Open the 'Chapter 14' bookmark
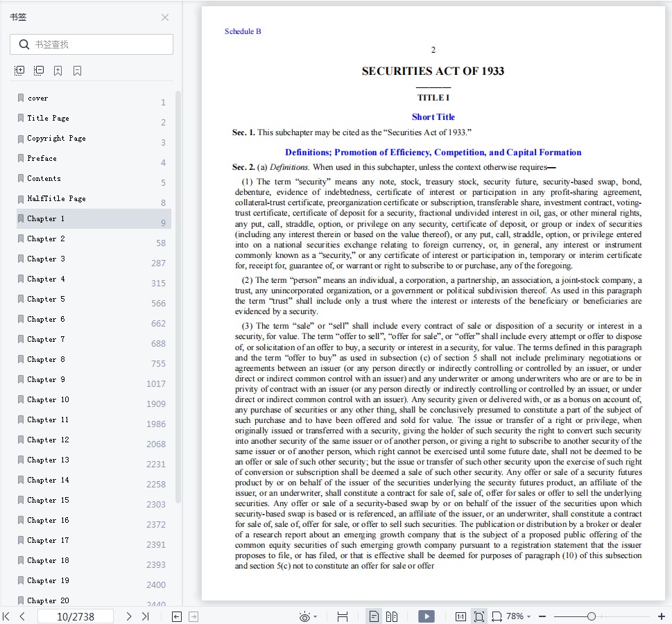 coord(94,480)
